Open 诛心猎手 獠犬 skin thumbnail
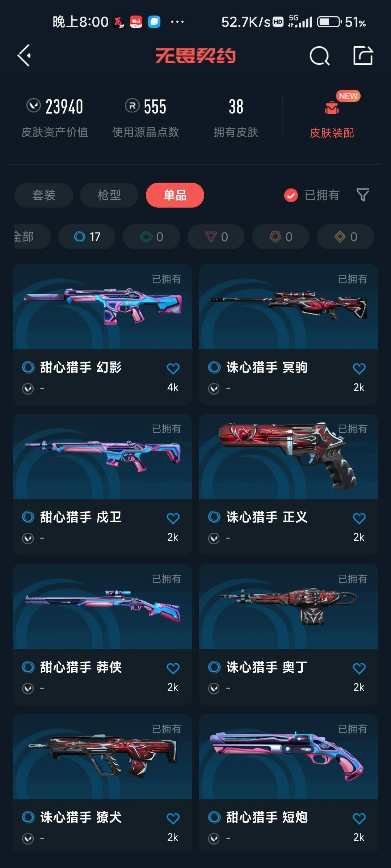 102,757
